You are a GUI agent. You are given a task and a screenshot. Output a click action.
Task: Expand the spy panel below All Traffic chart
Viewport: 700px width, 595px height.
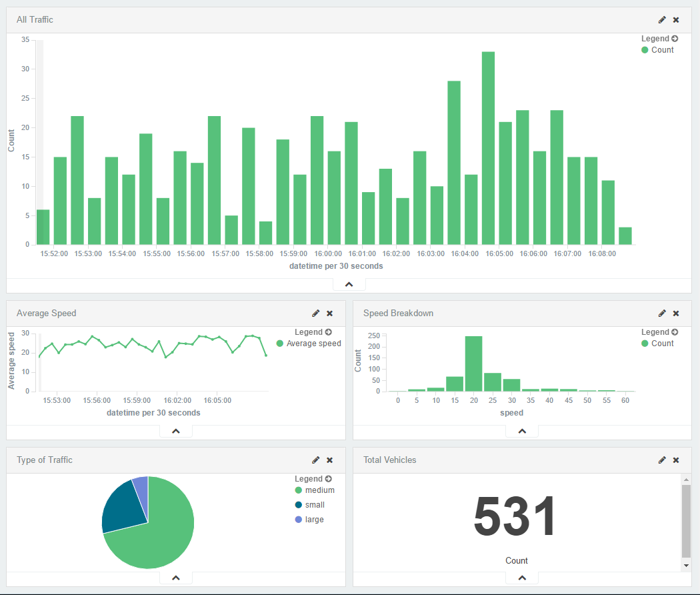349,285
